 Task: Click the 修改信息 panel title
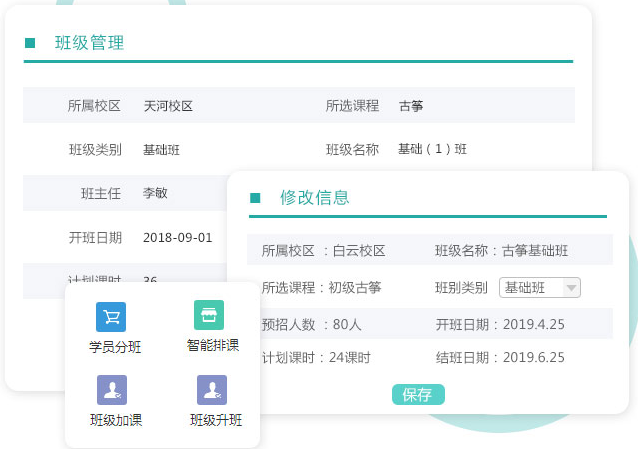pos(314,198)
